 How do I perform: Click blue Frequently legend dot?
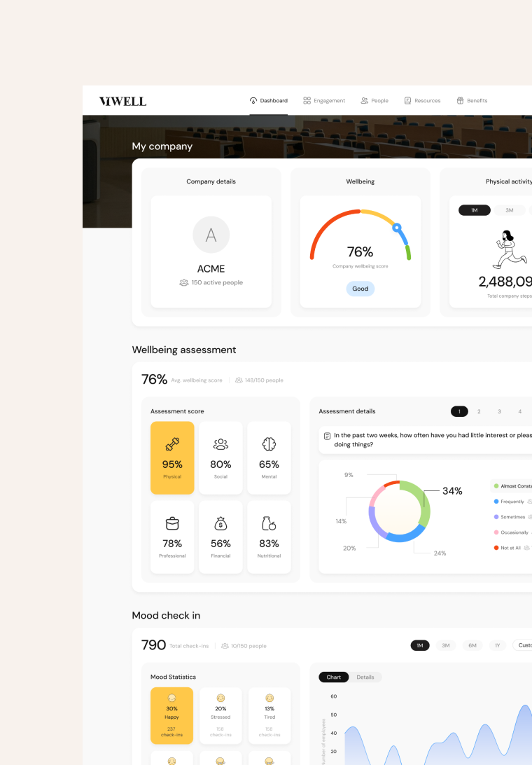496,502
